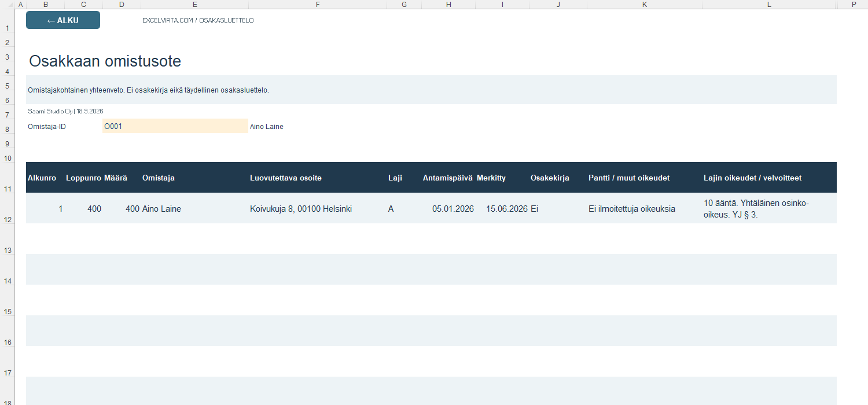Click the 'Antamispäivä' table header
Viewport: 868px width, 405px height.
coord(448,178)
